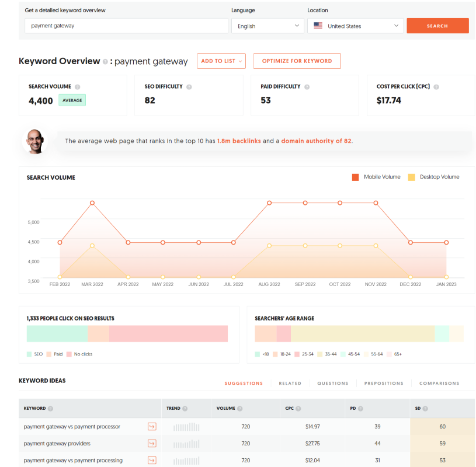This screenshot has height=467, width=476.
Task: Click Optimize For Keyword button
Action: pyautogui.click(x=297, y=61)
